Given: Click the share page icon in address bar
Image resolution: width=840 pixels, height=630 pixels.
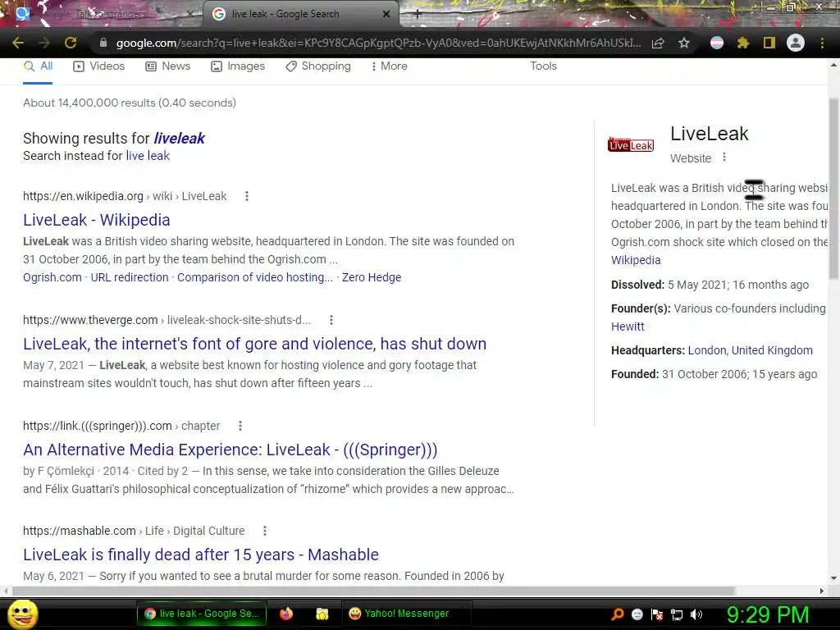Looking at the screenshot, I should 658,43.
